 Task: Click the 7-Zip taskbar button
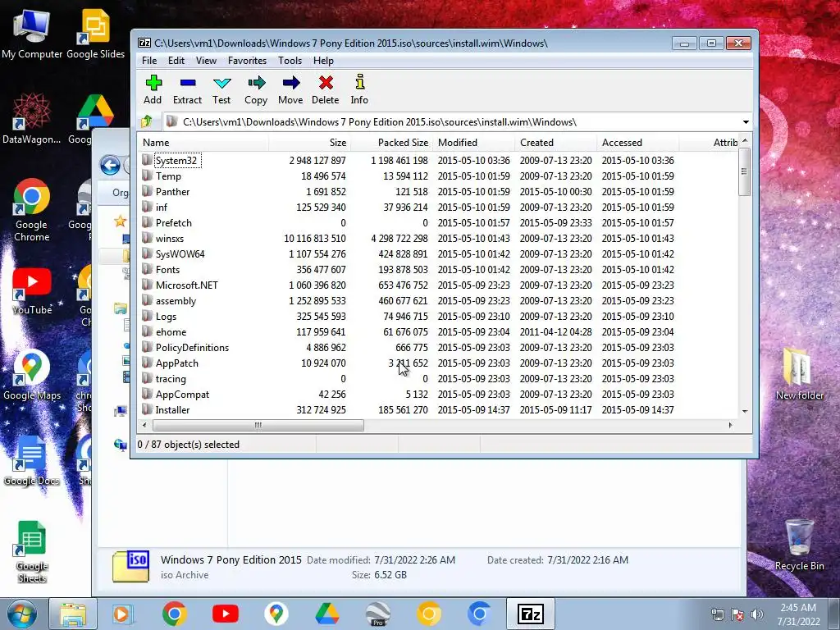point(531,614)
